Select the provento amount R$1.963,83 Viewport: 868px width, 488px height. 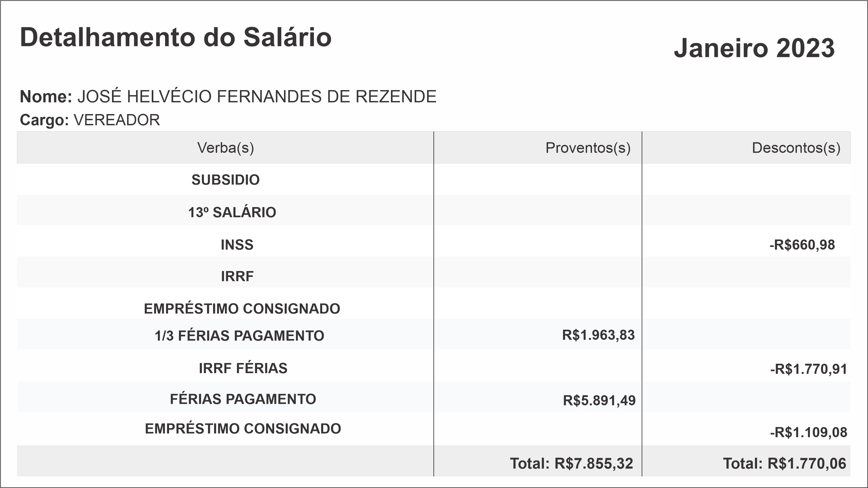click(598, 335)
